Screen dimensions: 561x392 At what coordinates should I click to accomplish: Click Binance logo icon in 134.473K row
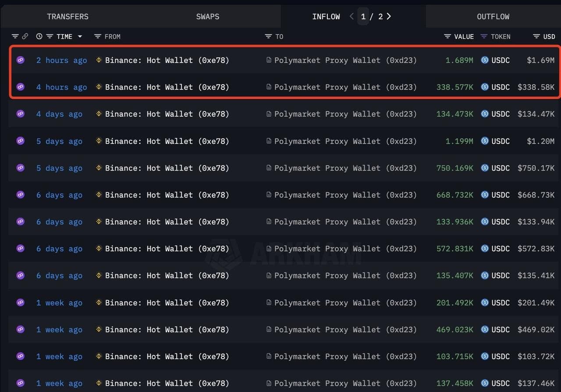coord(99,114)
